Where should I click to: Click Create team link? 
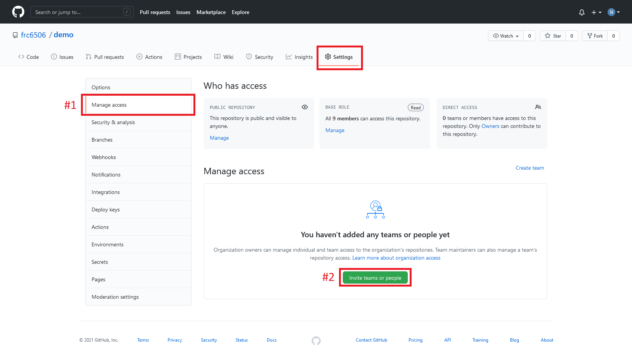pyautogui.click(x=530, y=168)
